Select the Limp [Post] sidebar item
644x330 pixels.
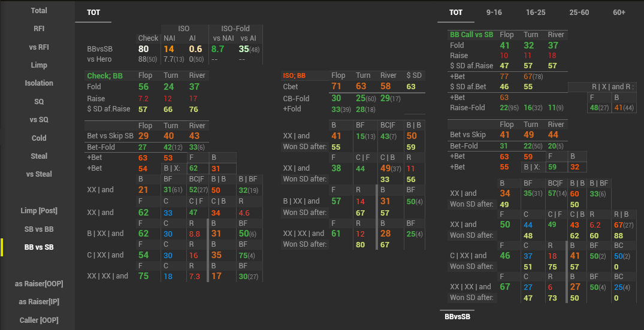coord(39,211)
